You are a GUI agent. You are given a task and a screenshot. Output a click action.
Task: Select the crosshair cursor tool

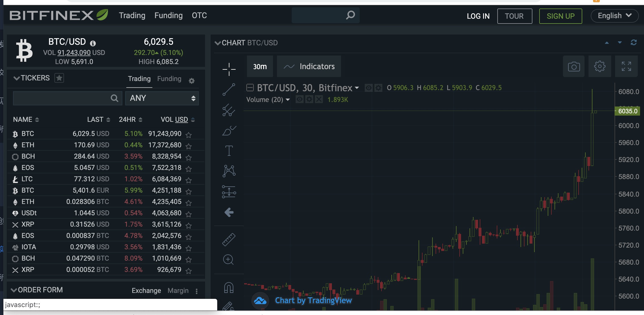pos(229,69)
